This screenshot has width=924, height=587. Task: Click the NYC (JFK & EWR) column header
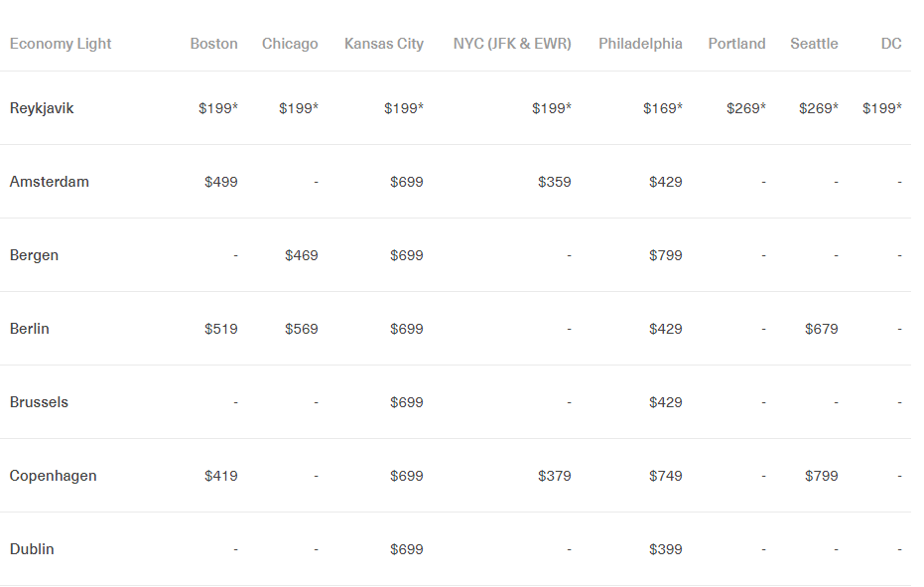pyautogui.click(x=512, y=44)
